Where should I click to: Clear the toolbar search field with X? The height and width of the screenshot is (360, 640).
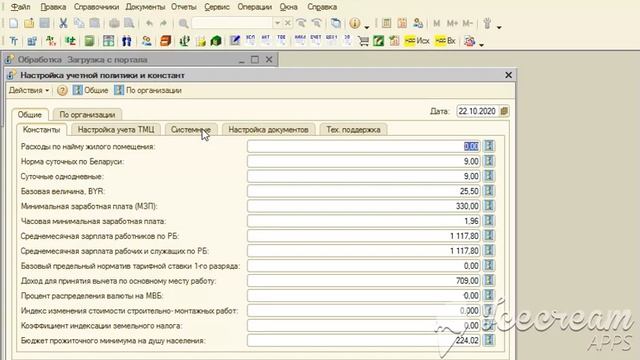[x=287, y=23]
